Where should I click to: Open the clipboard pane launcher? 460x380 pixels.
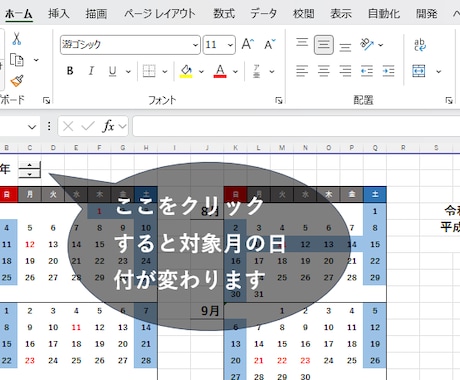tap(46, 100)
